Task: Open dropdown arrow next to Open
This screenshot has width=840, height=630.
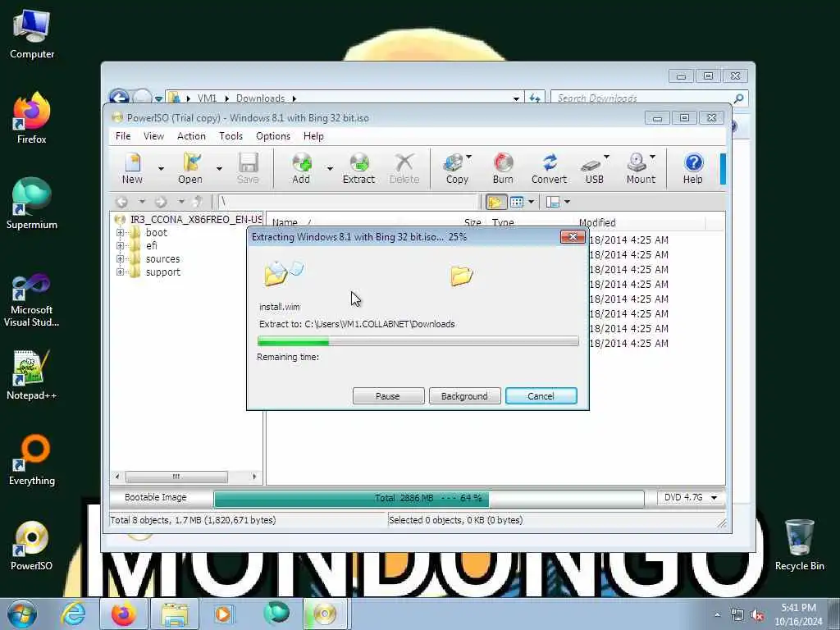Action: (x=219, y=169)
